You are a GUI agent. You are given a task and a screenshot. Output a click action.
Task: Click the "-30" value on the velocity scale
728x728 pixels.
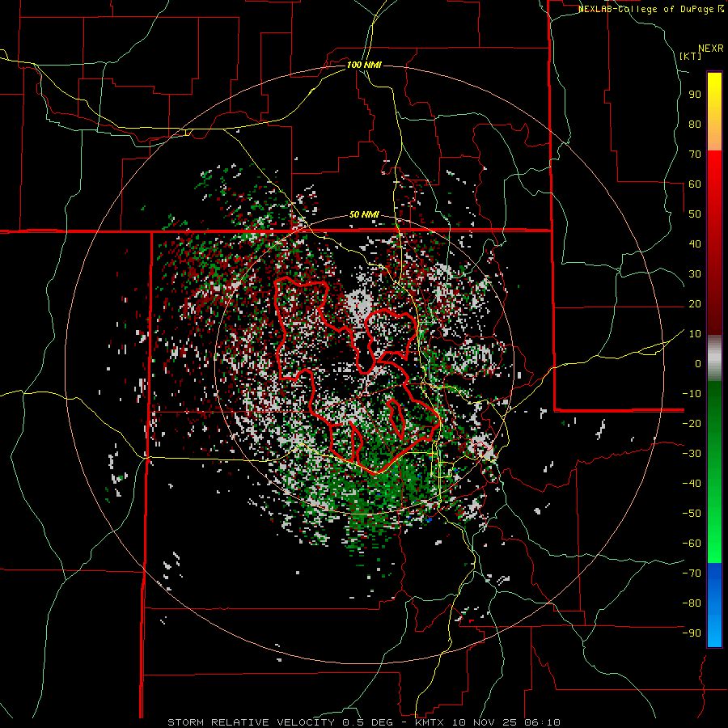click(x=692, y=454)
